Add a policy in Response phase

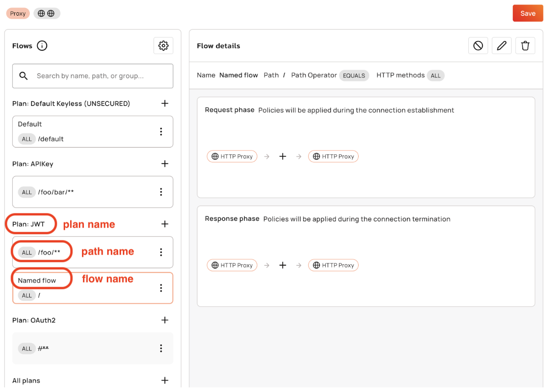click(283, 265)
